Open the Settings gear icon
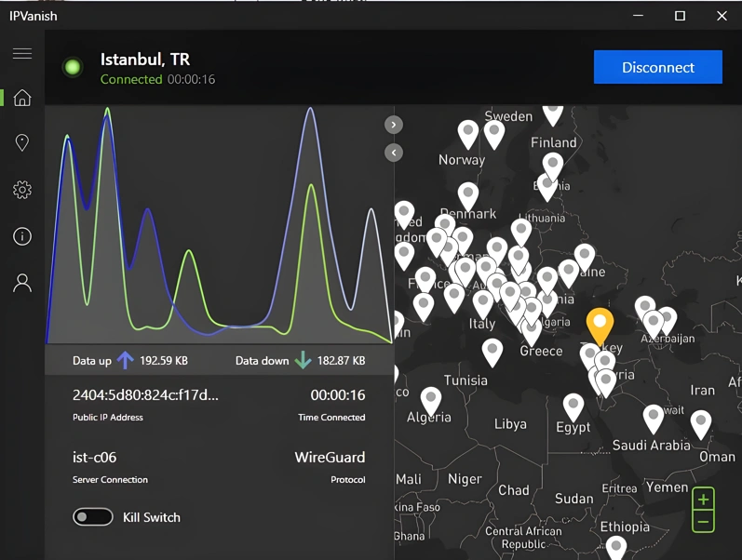The height and width of the screenshot is (560, 742). (22, 190)
